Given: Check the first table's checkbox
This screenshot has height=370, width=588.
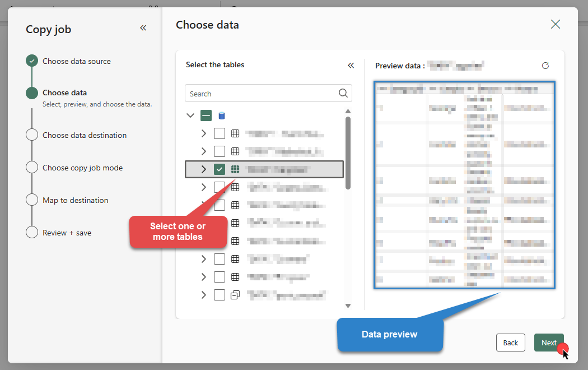Looking at the screenshot, I should coord(220,133).
